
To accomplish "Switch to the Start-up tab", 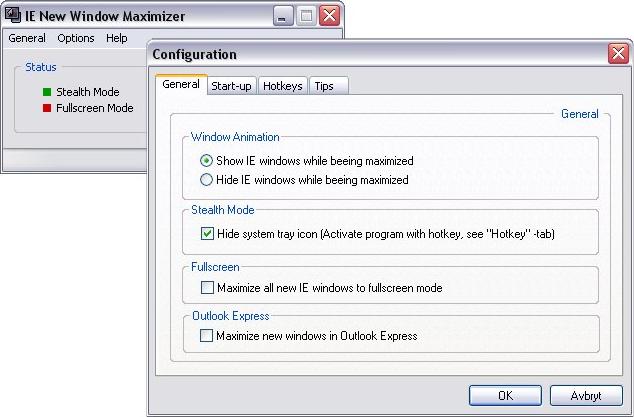I will tap(231, 86).
